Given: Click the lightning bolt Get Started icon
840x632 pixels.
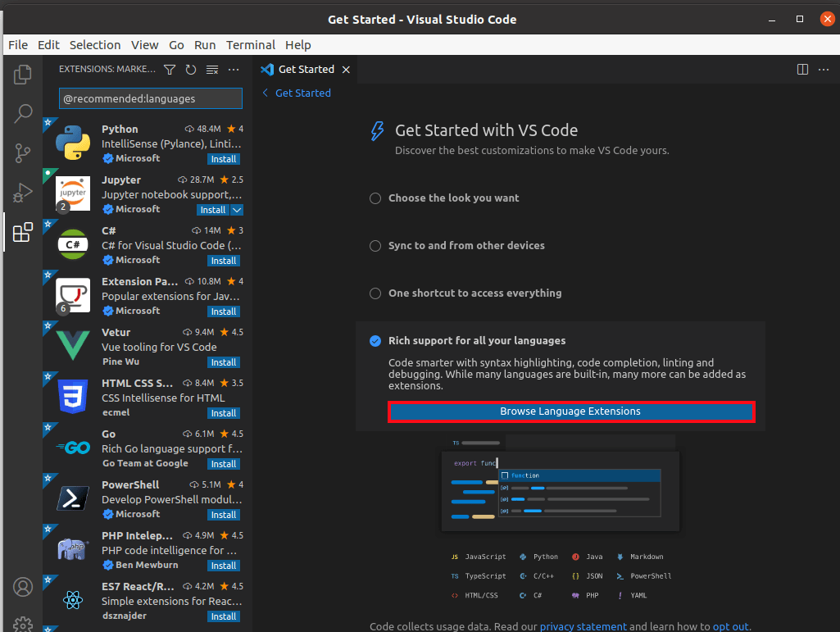Looking at the screenshot, I should point(378,131).
